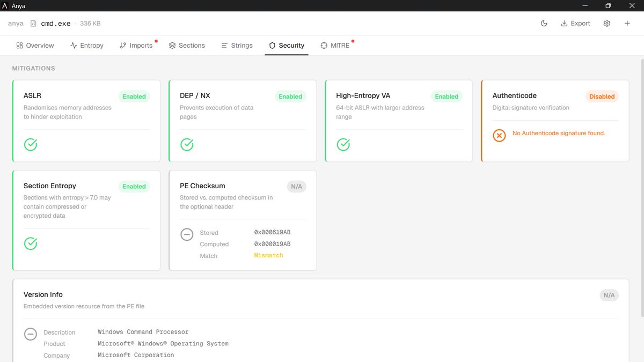Click stored checksum value 0x000619AB
The height and width of the screenshot is (362, 644).
coord(272,232)
